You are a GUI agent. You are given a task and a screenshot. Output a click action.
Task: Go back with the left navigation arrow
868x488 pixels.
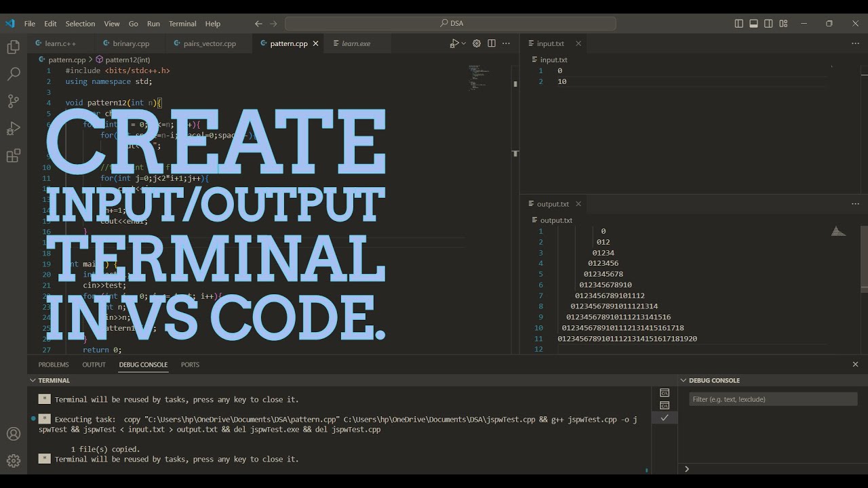258,23
